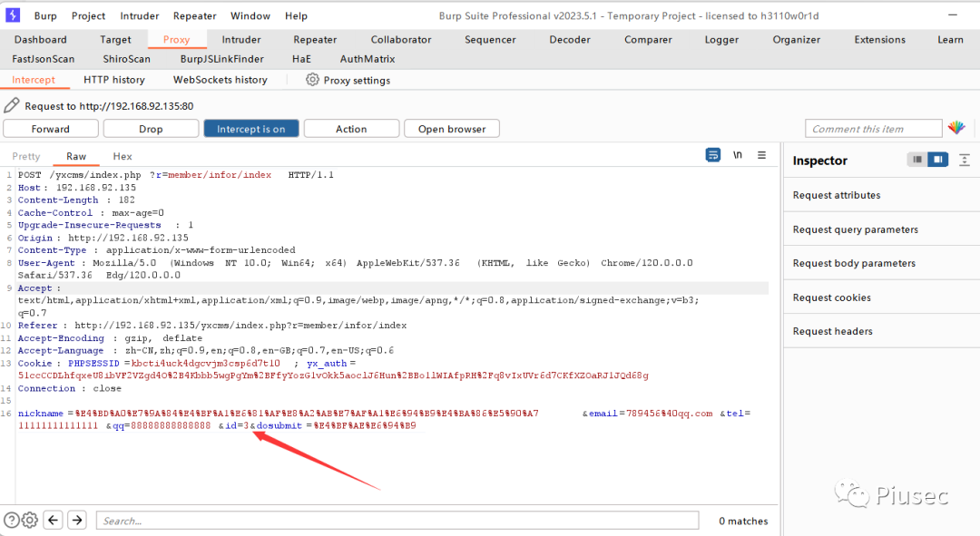This screenshot has width=980, height=536.
Task: Open the HaE extension tab
Action: [301, 59]
